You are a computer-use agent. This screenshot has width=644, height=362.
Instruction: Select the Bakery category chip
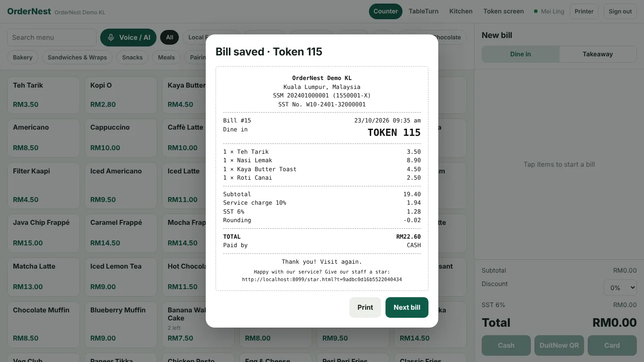tap(23, 57)
